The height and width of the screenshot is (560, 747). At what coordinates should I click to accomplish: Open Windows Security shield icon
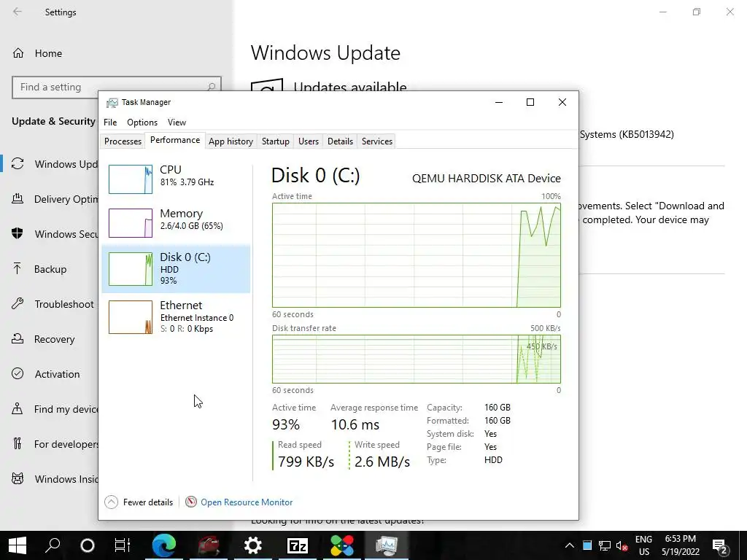(x=18, y=234)
